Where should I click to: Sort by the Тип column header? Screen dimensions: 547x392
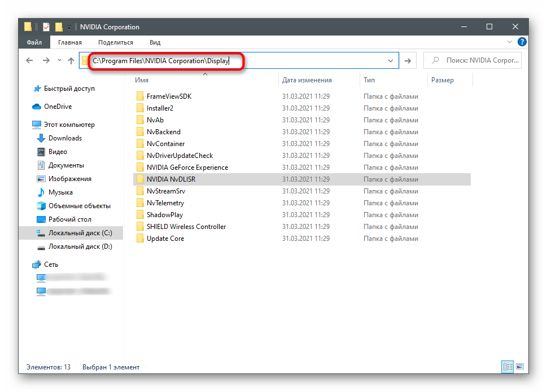369,80
